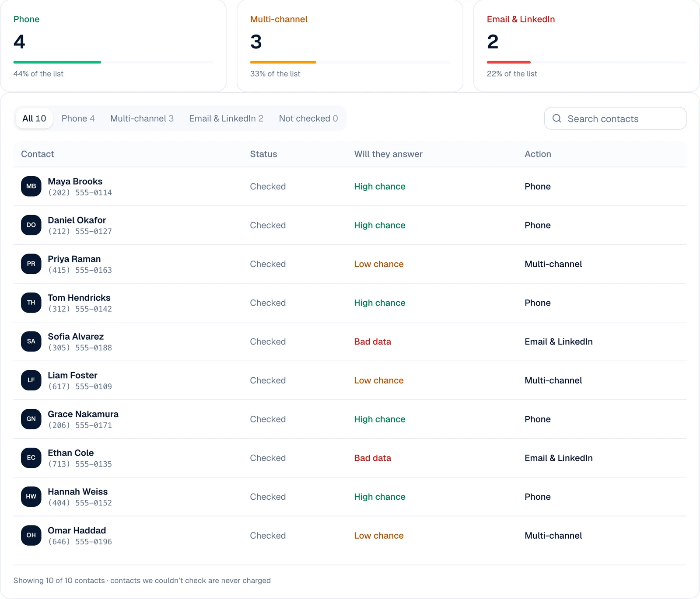
Task: Click the Multi-channel summary card title
Action: coord(279,19)
